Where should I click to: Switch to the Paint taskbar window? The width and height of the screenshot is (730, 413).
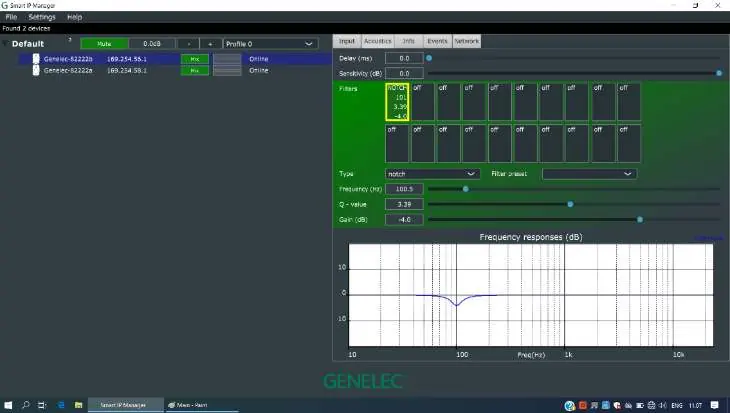click(x=202, y=405)
